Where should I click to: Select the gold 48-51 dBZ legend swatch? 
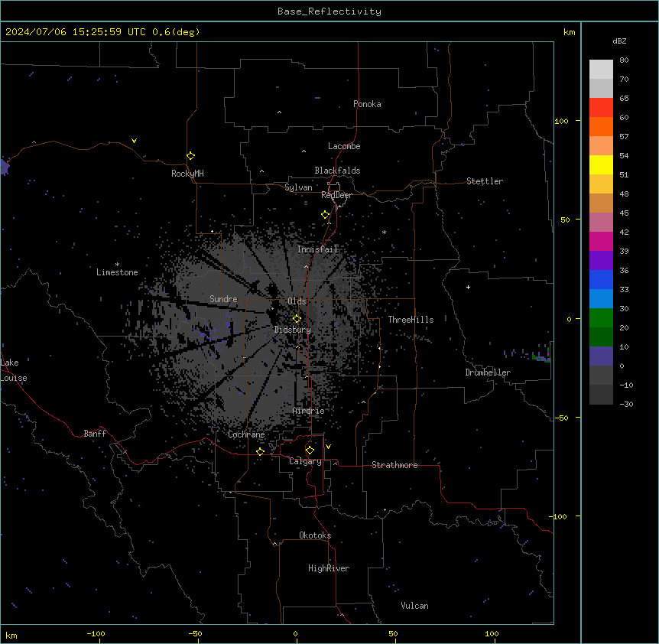point(601,184)
